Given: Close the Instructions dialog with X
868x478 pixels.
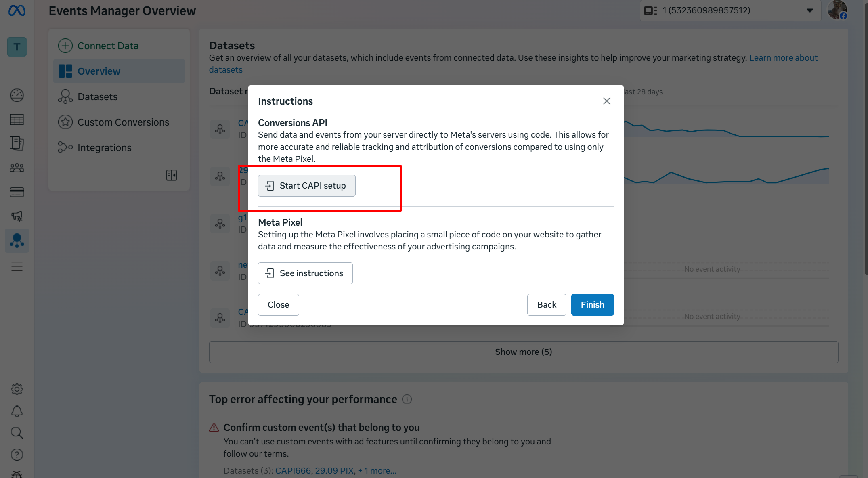Looking at the screenshot, I should pos(606,101).
